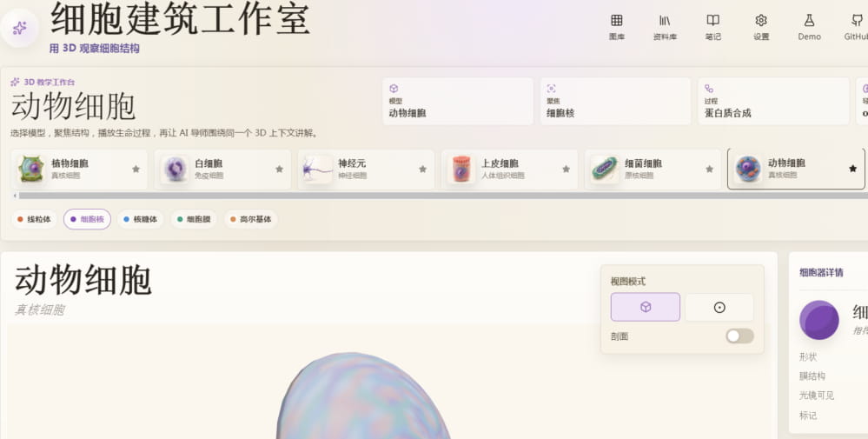This screenshot has height=439, width=868.
Task: Click the 真核细胞 italic subtitle in the viewer
Action: [x=39, y=309]
